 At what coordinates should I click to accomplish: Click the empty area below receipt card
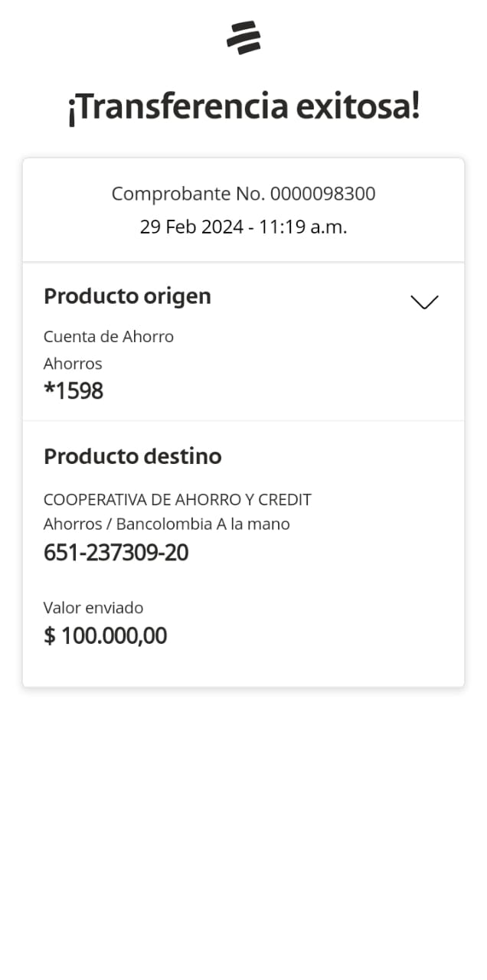243,827
